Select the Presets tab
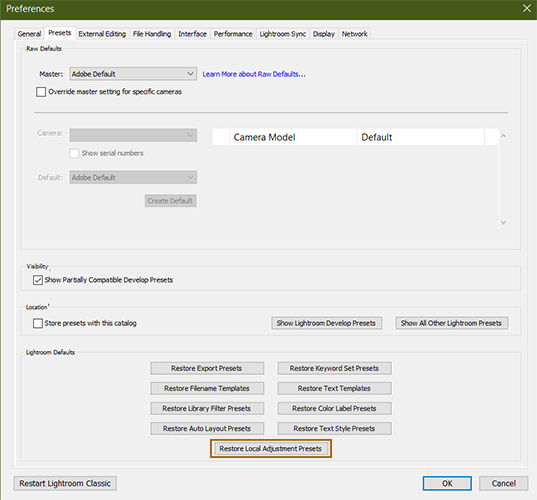The height and width of the screenshot is (500, 537). tap(60, 33)
